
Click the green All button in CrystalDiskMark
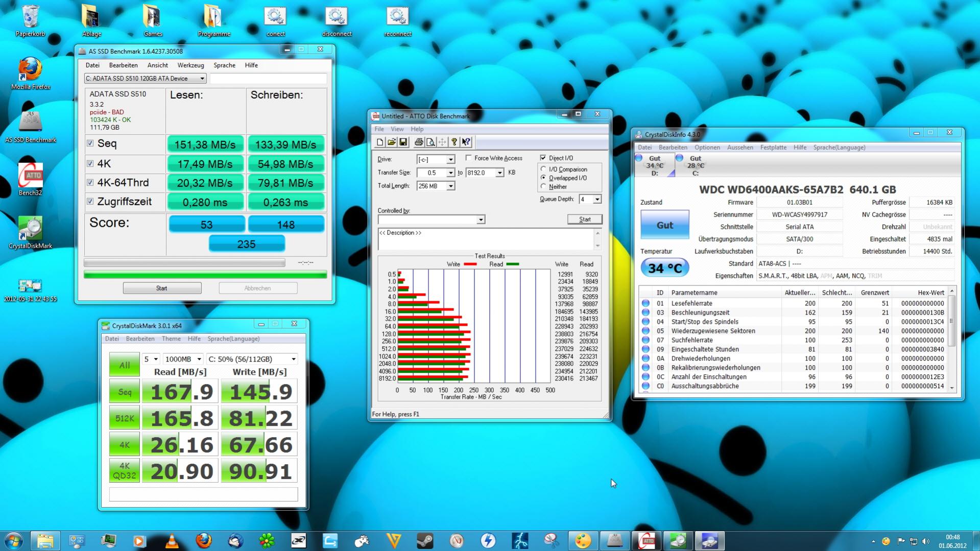click(124, 365)
